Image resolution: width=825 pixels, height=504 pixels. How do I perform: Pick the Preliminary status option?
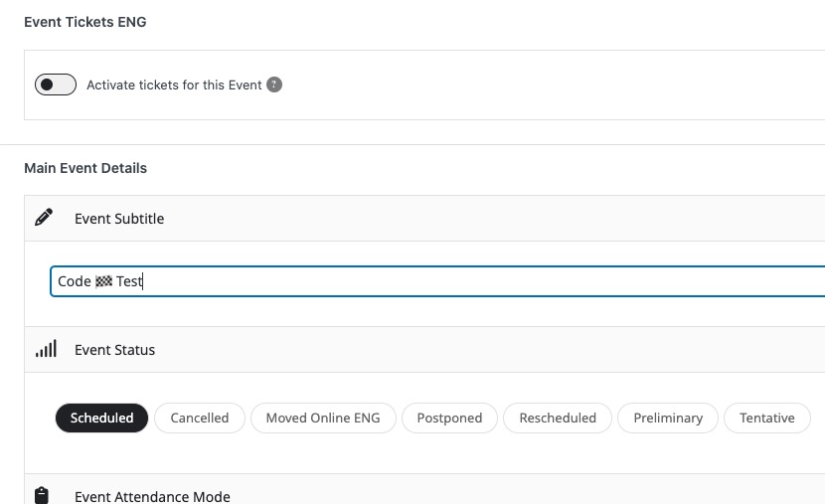(x=668, y=419)
